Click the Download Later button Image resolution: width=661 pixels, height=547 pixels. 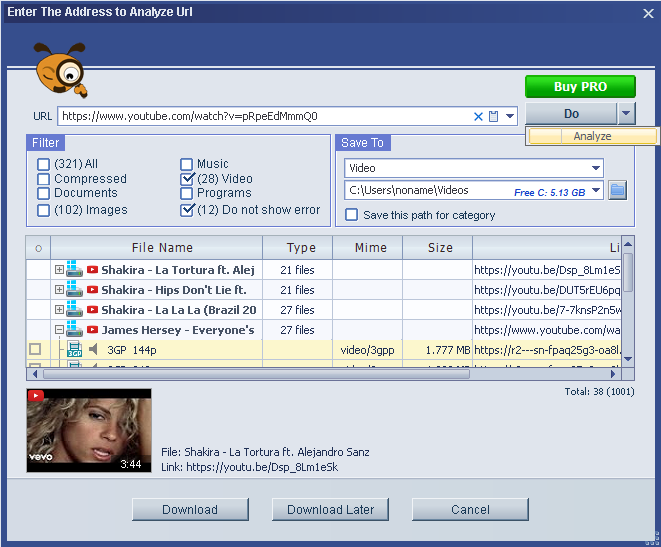(330, 509)
